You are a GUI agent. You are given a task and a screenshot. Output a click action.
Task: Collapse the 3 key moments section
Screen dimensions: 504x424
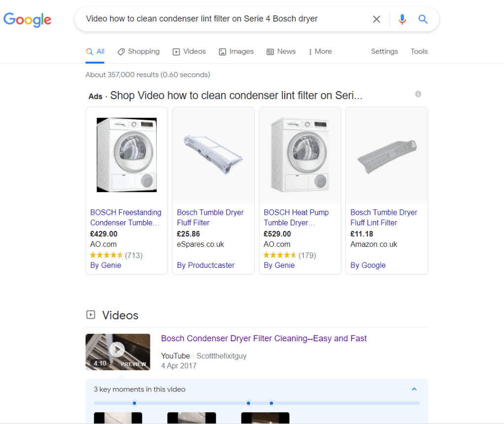pos(414,389)
